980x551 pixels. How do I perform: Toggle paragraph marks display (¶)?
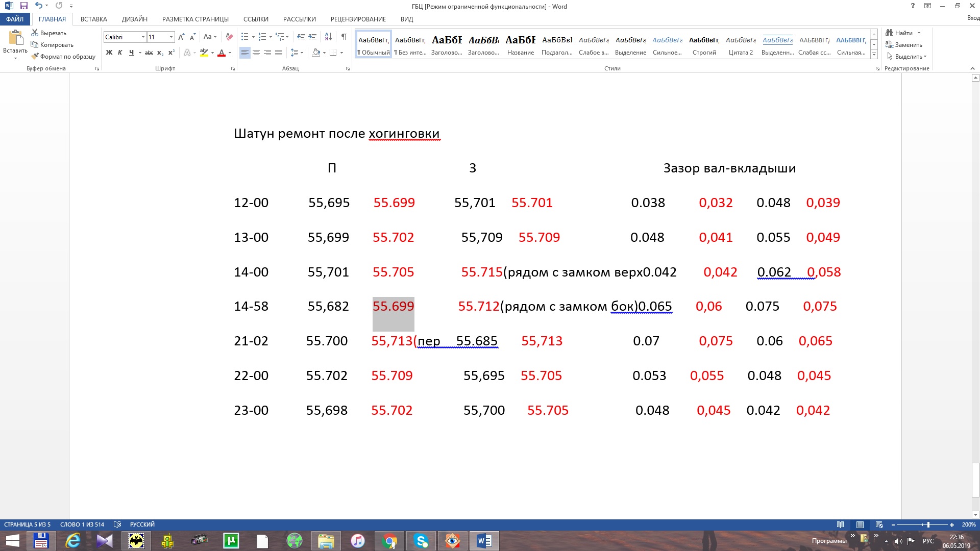click(344, 37)
